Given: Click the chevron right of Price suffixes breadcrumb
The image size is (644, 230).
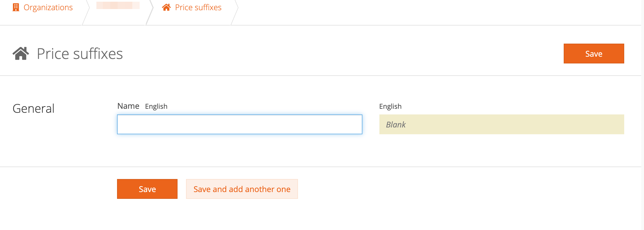Looking at the screenshot, I should click(x=235, y=12).
